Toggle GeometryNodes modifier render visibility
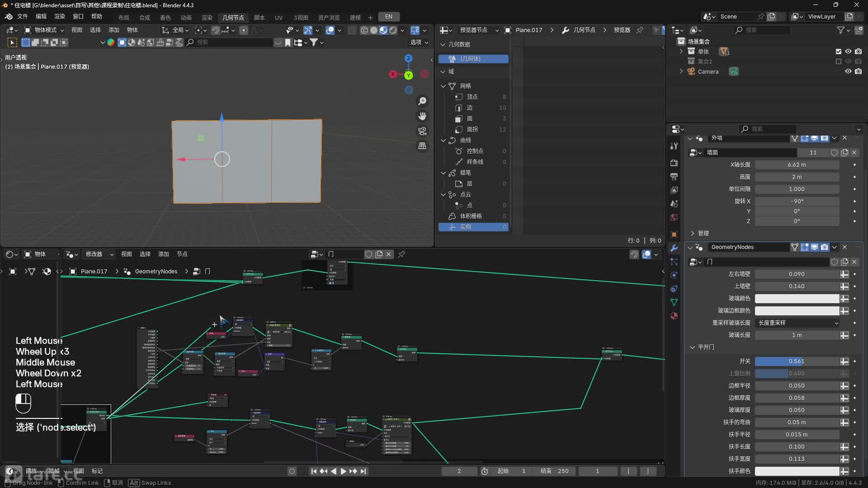Screen dimensions: 868x488 click(824, 247)
